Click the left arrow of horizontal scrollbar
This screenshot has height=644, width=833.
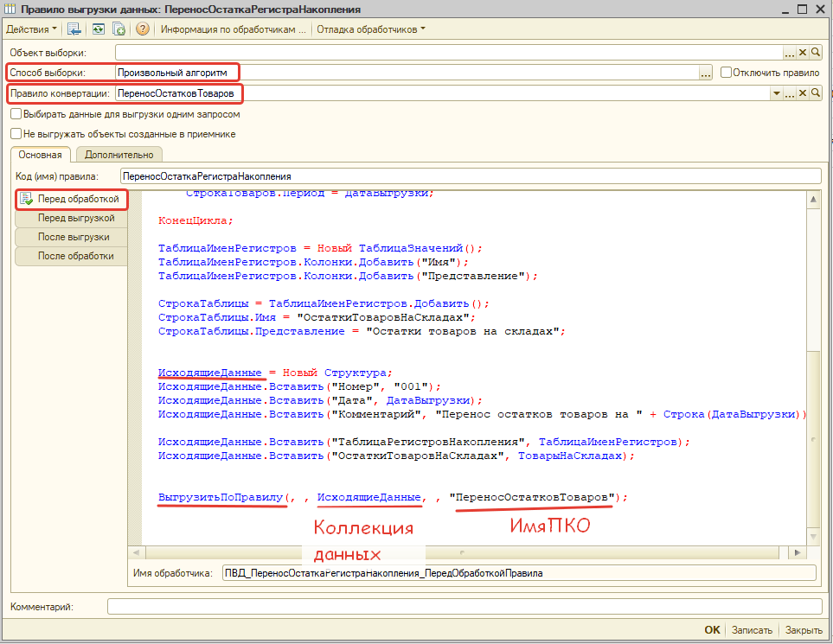coord(136,552)
